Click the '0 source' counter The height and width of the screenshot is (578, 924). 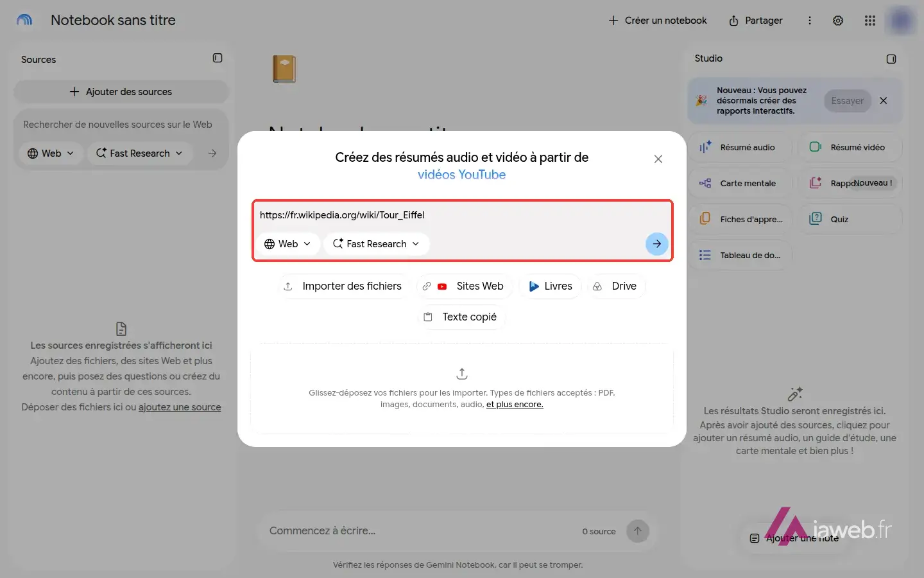click(599, 532)
